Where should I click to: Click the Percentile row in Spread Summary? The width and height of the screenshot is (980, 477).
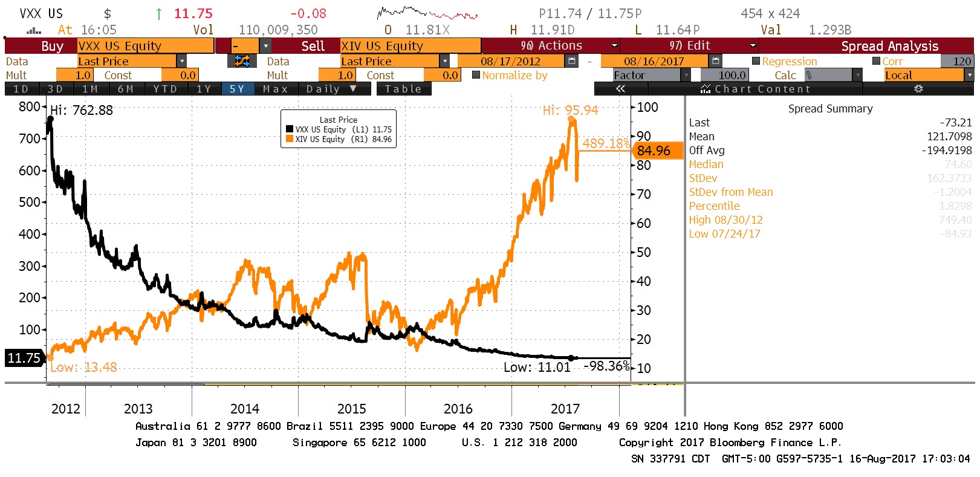point(830,206)
